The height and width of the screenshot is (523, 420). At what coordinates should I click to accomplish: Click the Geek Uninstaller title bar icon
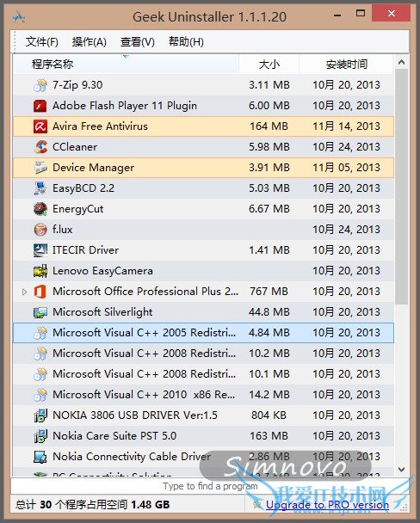[19, 16]
